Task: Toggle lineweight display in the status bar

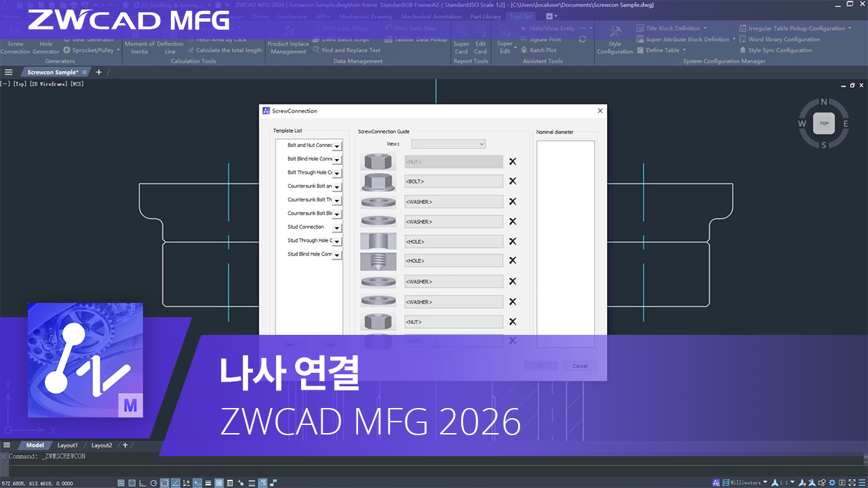Action: [x=208, y=483]
